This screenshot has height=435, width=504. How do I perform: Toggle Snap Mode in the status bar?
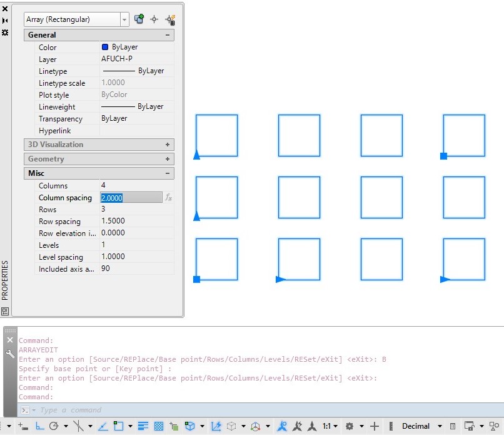click(x=24, y=426)
